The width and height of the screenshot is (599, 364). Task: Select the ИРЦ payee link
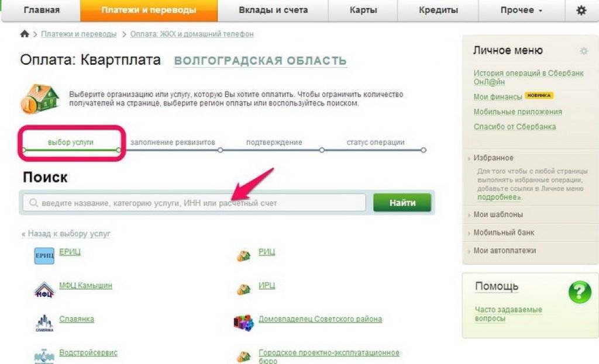(x=267, y=285)
